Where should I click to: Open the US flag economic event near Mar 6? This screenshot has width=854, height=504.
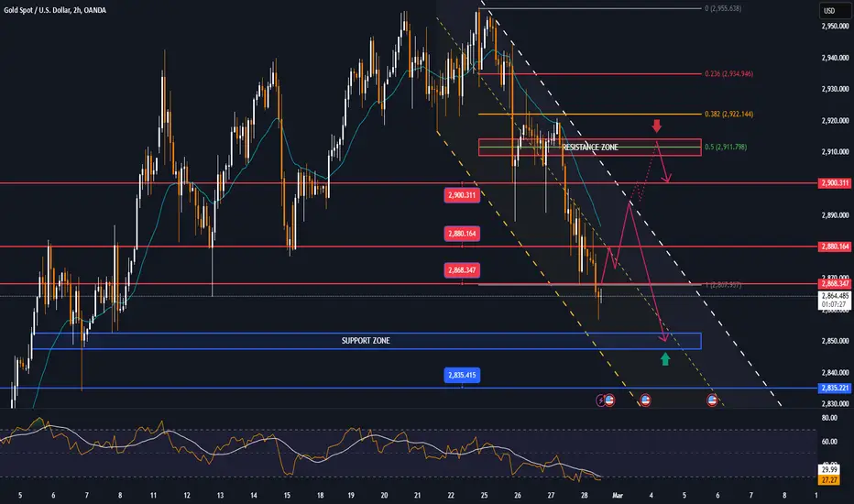coord(712,400)
